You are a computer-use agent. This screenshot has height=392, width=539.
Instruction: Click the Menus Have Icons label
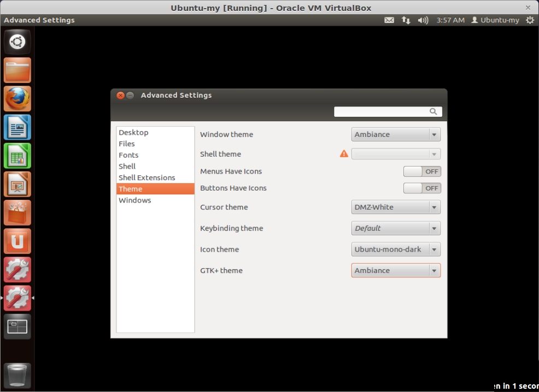231,171
